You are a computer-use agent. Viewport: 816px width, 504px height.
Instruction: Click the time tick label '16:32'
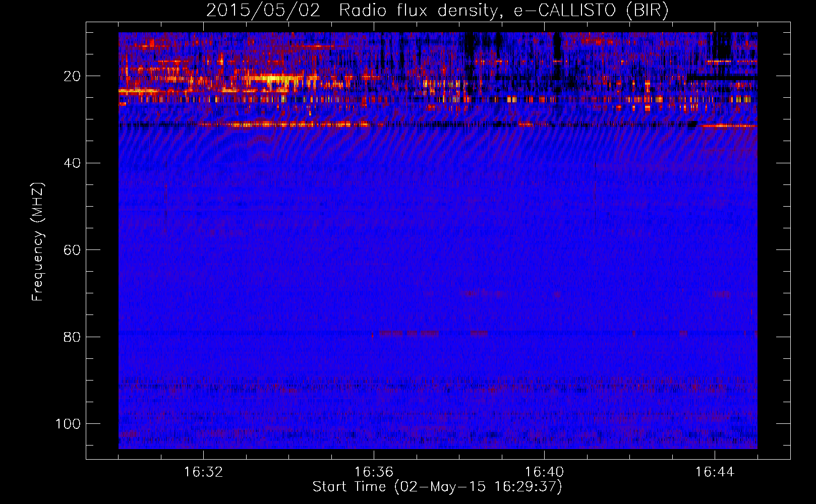tap(203, 472)
